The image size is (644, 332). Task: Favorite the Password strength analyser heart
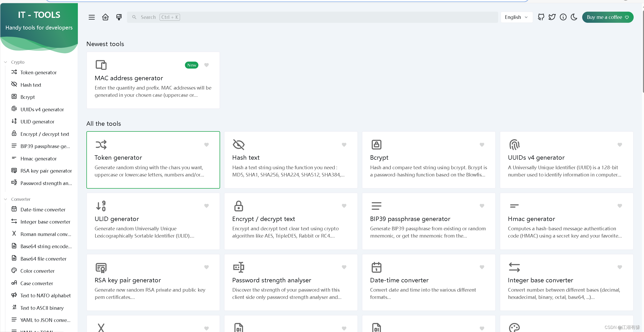344,267
